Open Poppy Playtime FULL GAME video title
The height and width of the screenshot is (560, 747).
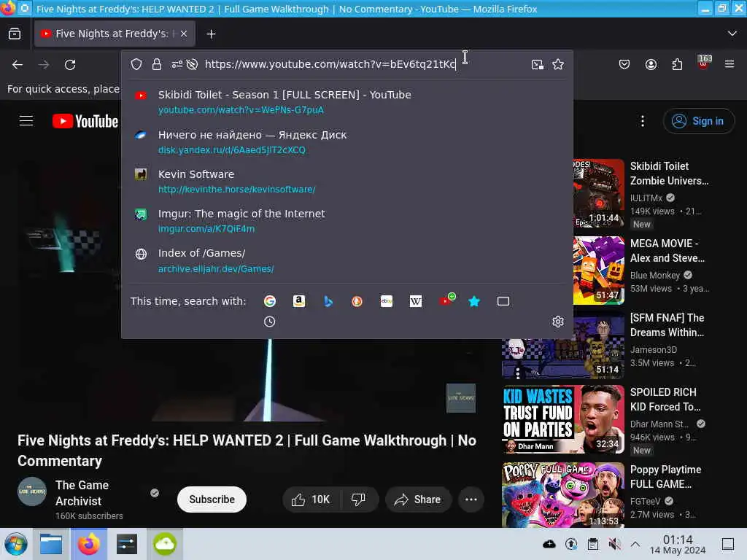pyautogui.click(x=665, y=477)
